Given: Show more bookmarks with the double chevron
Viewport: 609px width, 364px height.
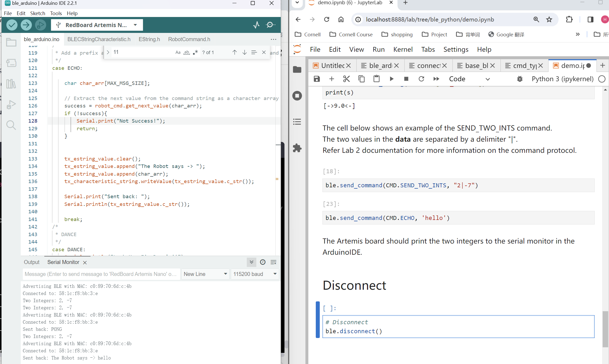Looking at the screenshot, I should point(578,34).
